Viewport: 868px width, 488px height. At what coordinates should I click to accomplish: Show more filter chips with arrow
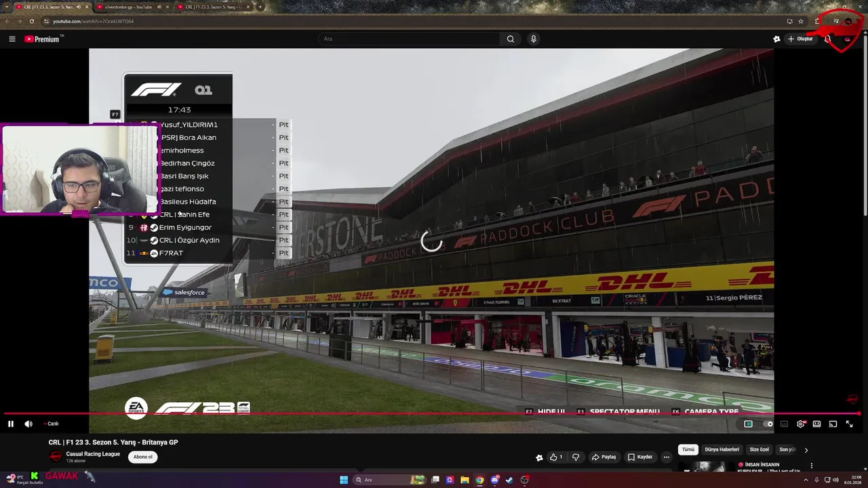click(x=806, y=449)
